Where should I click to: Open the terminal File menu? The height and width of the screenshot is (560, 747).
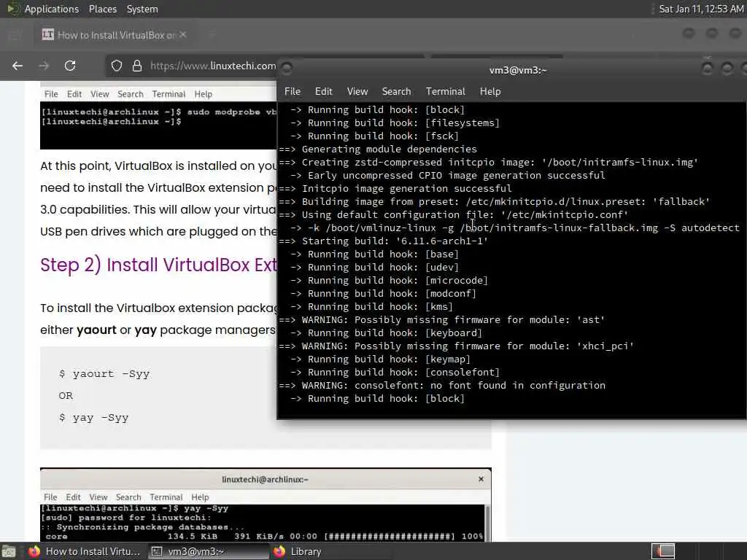[x=292, y=91]
